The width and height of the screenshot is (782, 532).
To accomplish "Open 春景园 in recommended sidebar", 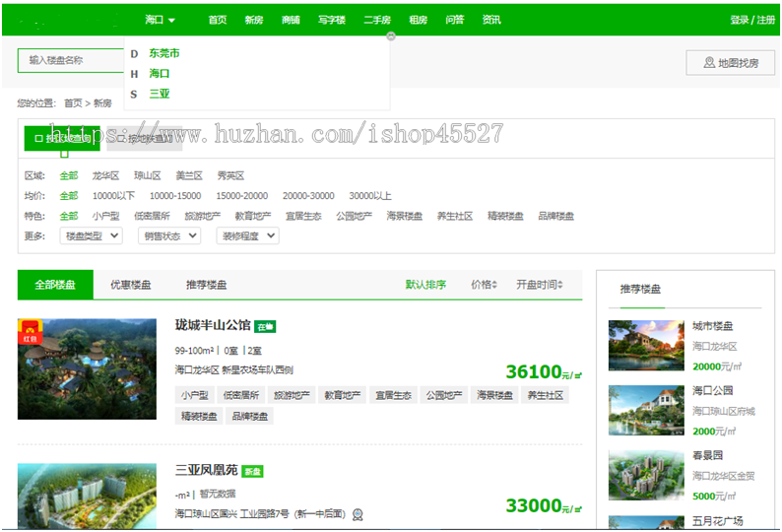I will 708,455.
